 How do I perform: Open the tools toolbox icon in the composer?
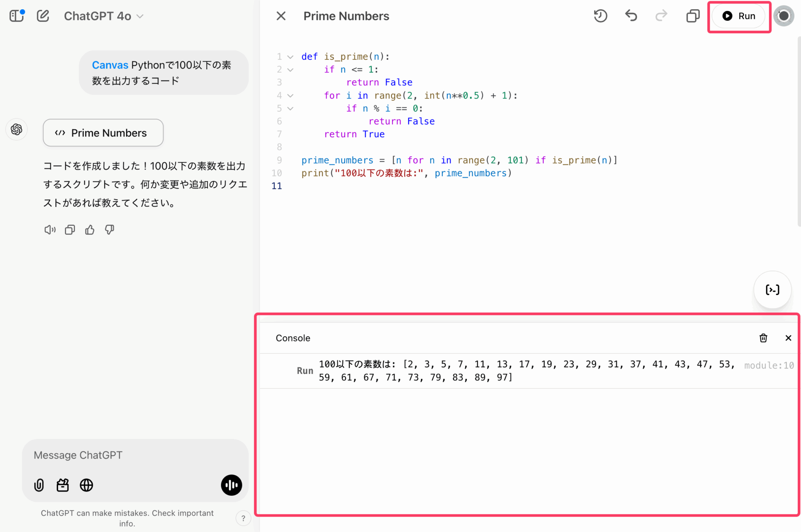click(63, 485)
